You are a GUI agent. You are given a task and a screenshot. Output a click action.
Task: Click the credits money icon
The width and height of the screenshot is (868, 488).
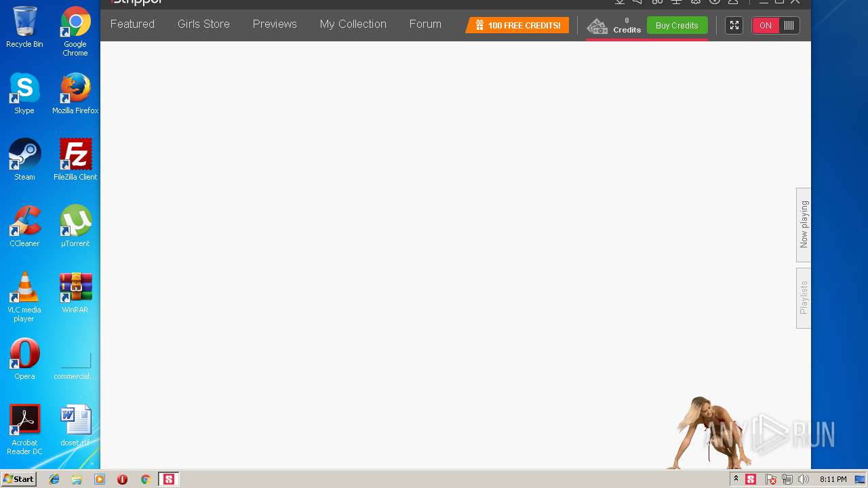(597, 26)
